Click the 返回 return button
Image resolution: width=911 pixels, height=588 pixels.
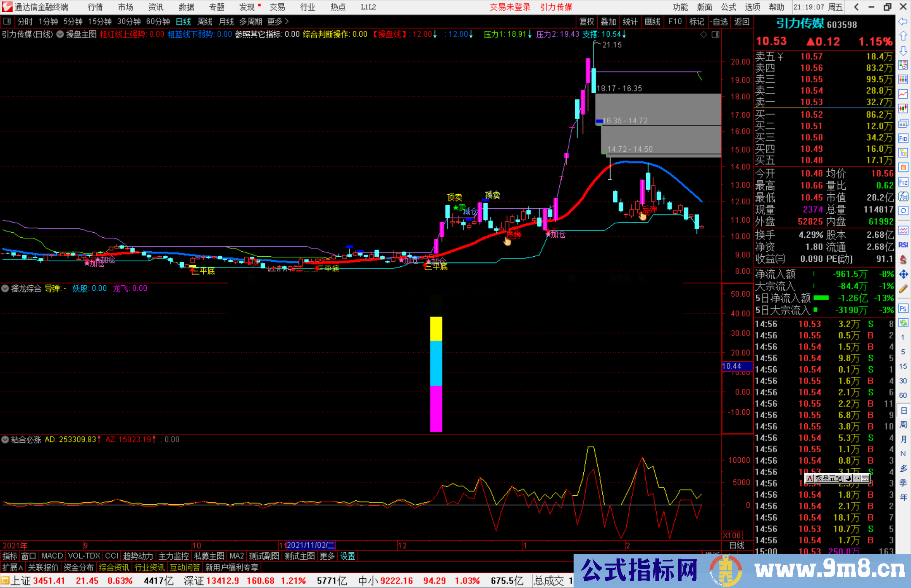click(741, 21)
